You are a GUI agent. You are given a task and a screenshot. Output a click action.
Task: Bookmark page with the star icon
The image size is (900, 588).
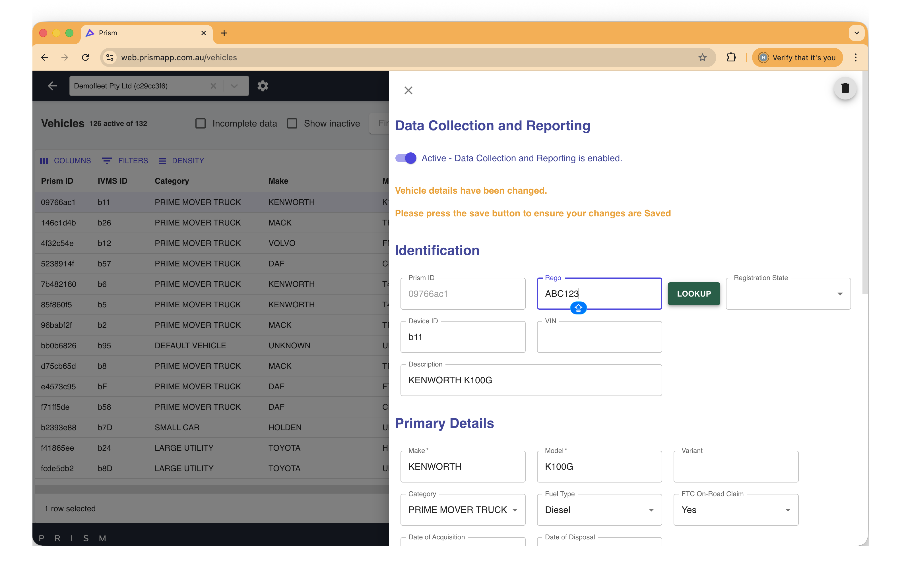(702, 57)
